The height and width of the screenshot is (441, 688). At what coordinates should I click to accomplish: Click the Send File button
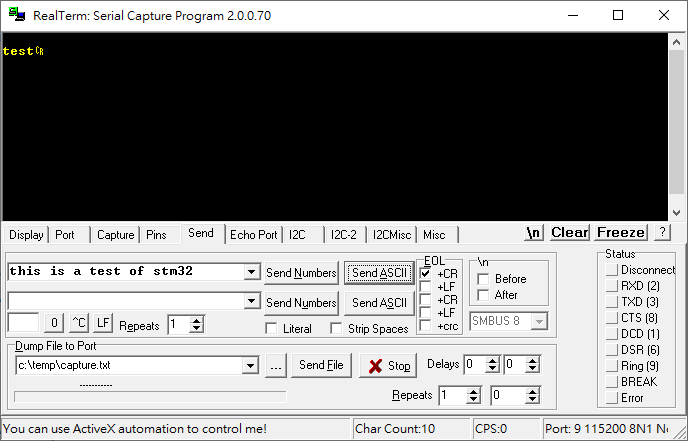pos(321,365)
